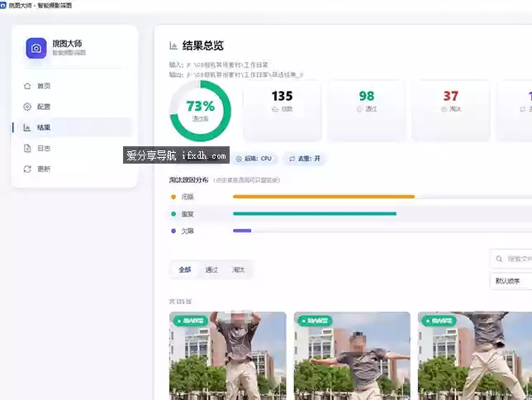
Task: Select the 全部 filter tab
Action: (185, 269)
